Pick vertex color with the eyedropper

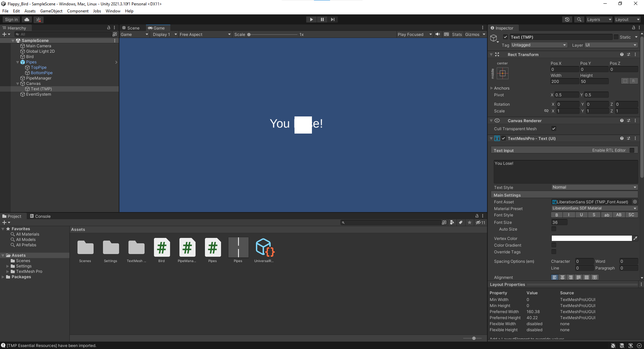635,238
